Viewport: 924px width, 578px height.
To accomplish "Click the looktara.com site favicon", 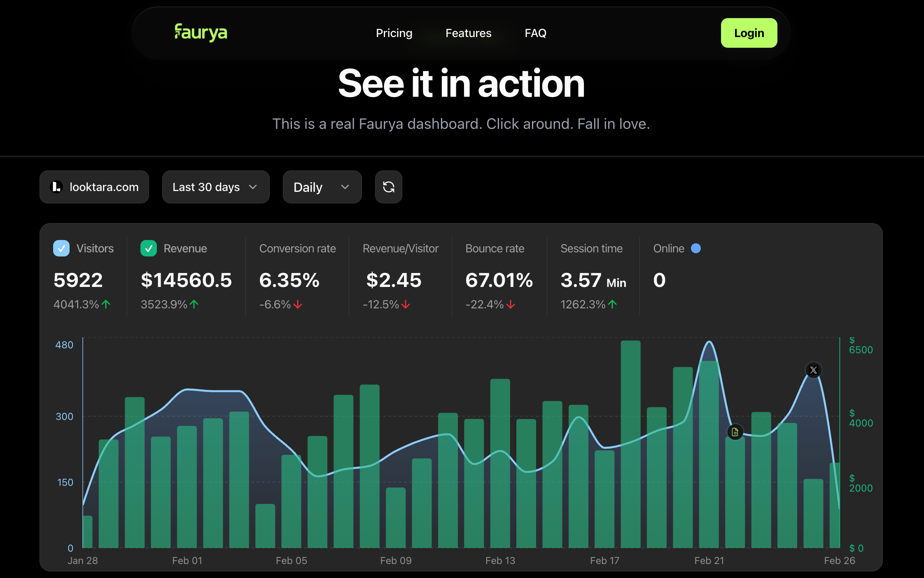I will (x=56, y=187).
